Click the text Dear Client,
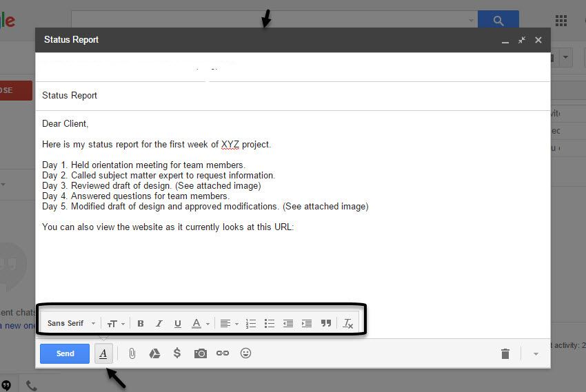This screenshot has height=392, width=586. [65, 123]
